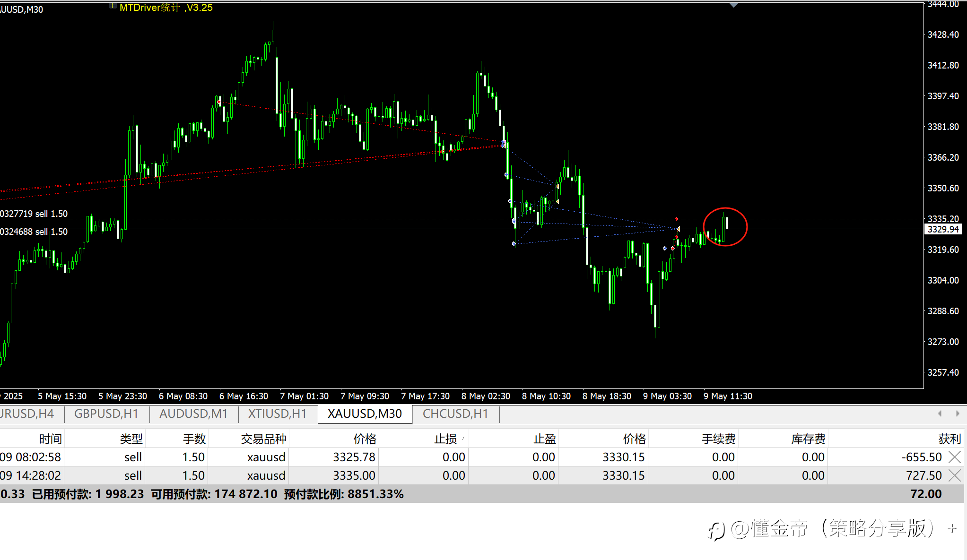Click the open price cell 3335.00
This screenshot has height=560, width=967.
[354, 475]
